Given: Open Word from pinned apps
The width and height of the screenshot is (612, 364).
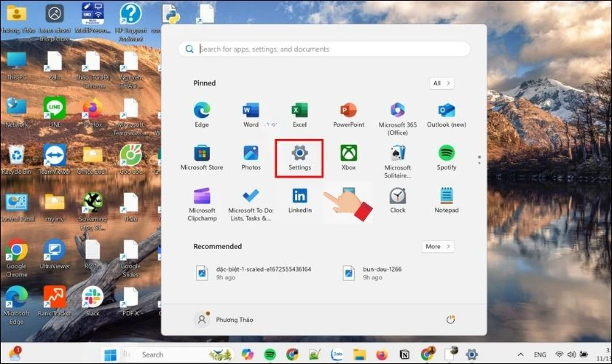Looking at the screenshot, I should click(x=251, y=113).
